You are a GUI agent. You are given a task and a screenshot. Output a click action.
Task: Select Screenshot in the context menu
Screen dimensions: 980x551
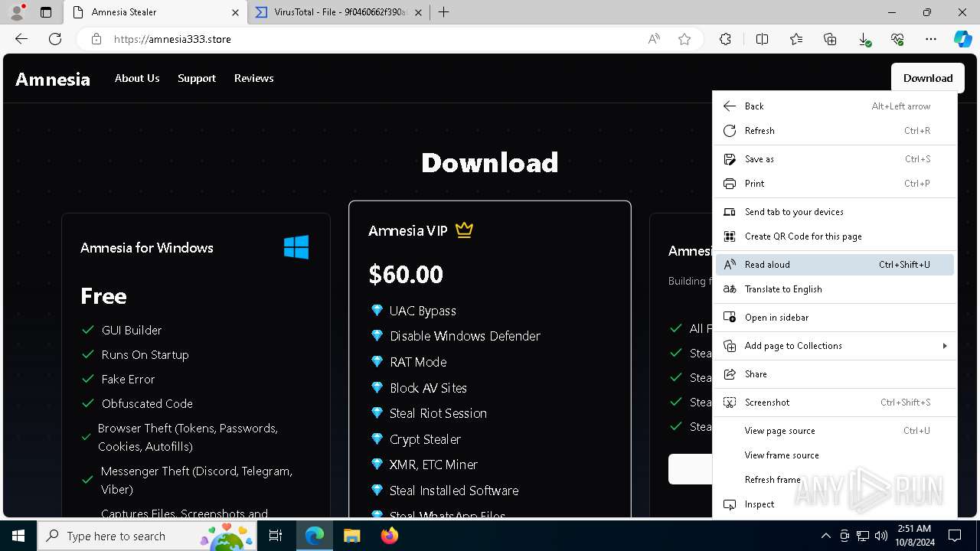(835, 403)
